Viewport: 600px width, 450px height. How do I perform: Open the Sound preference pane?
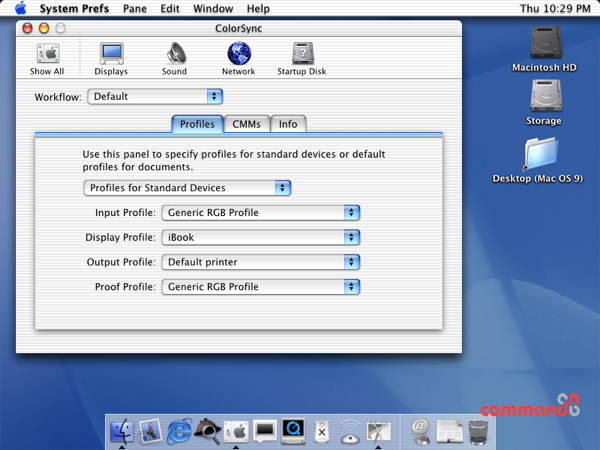tap(174, 59)
